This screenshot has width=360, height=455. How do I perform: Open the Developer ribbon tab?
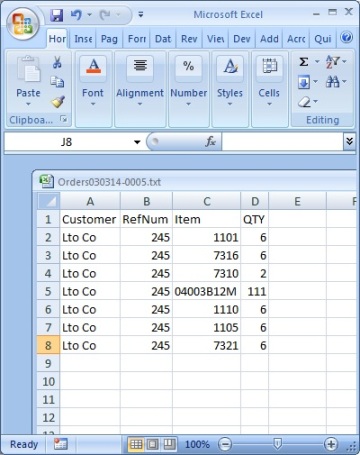point(242,39)
